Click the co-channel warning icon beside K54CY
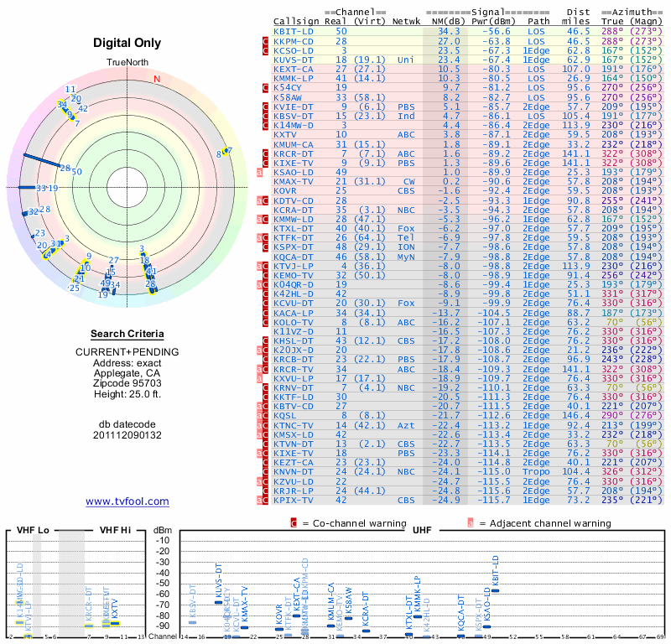This screenshot has width=671, height=644. (x=266, y=87)
